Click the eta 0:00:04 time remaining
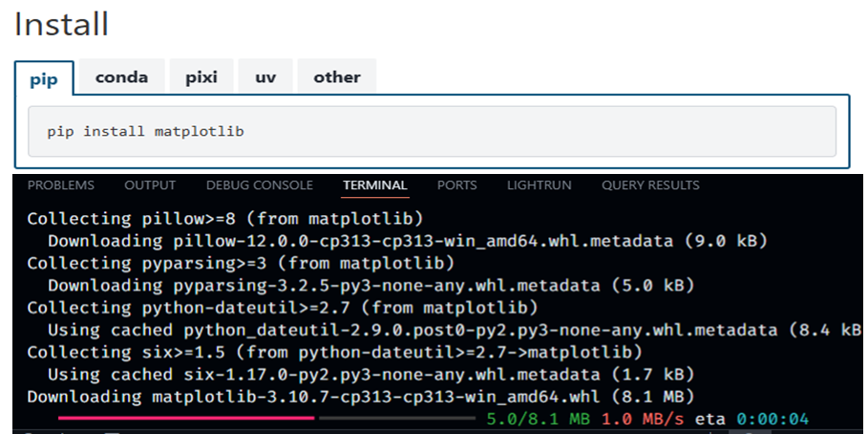Viewport: 868px width, 434px height. click(752, 419)
